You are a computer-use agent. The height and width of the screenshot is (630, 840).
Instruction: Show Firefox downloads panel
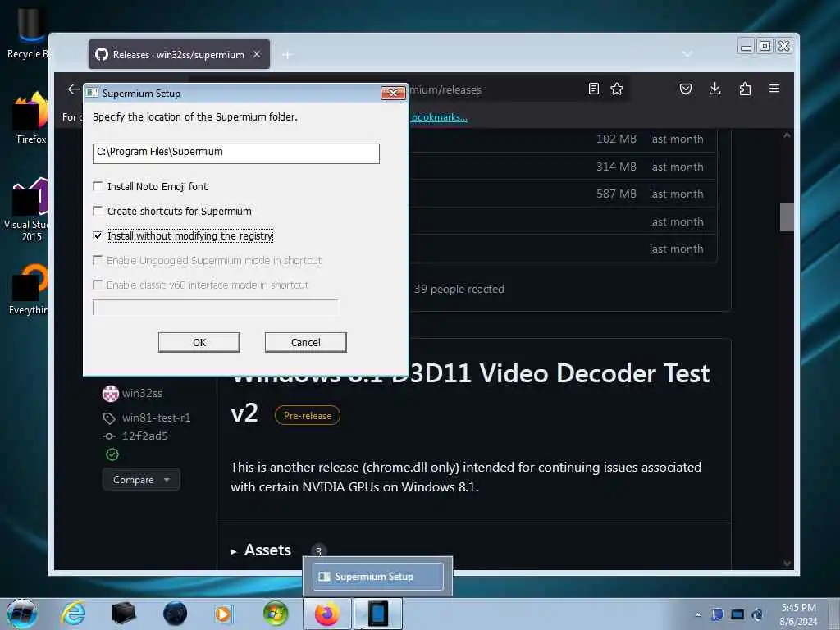pyautogui.click(x=714, y=89)
